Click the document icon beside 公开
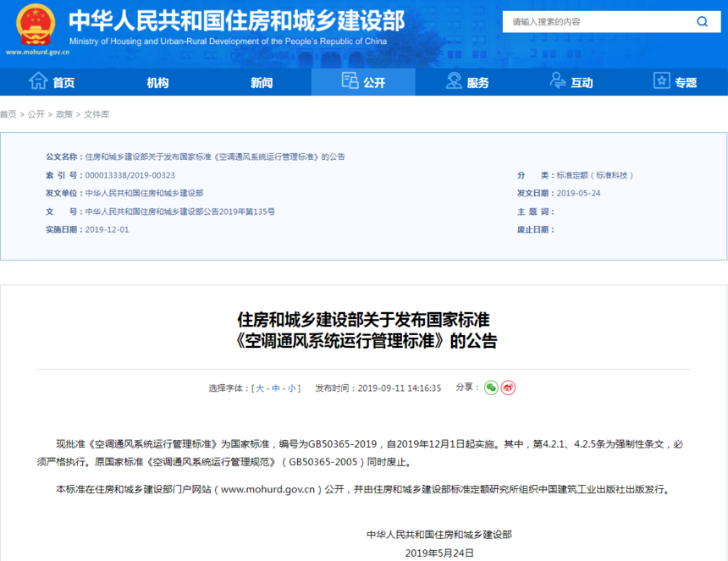 [350, 80]
